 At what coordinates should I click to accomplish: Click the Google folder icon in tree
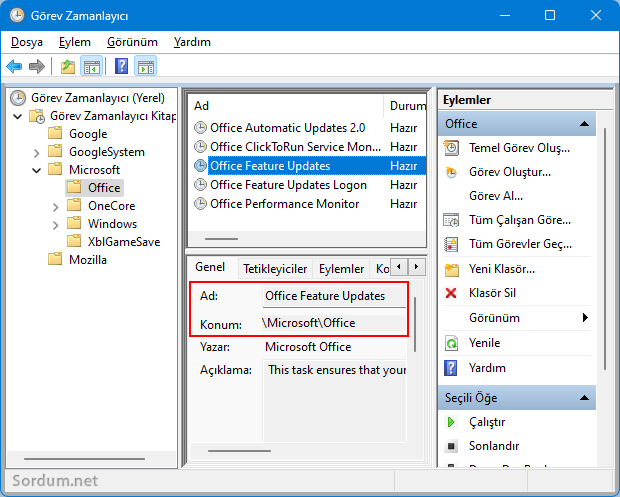[55, 133]
